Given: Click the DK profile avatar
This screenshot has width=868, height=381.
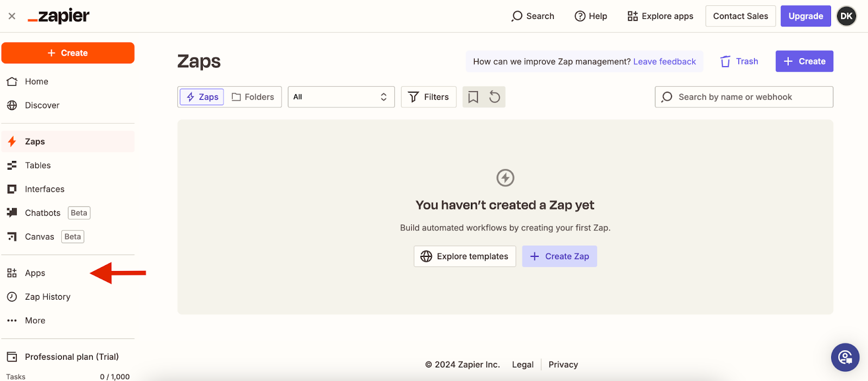Looking at the screenshot, I should coord(846,16).
